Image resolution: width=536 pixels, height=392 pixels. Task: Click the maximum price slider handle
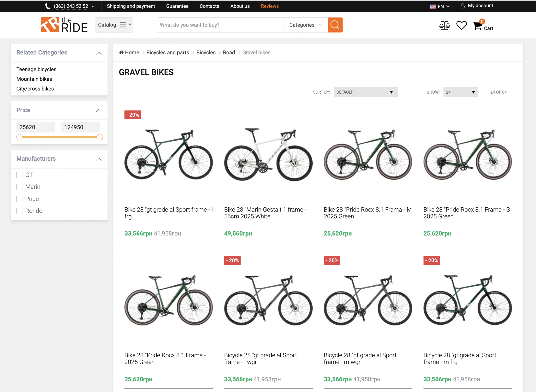tap(100, 137)
